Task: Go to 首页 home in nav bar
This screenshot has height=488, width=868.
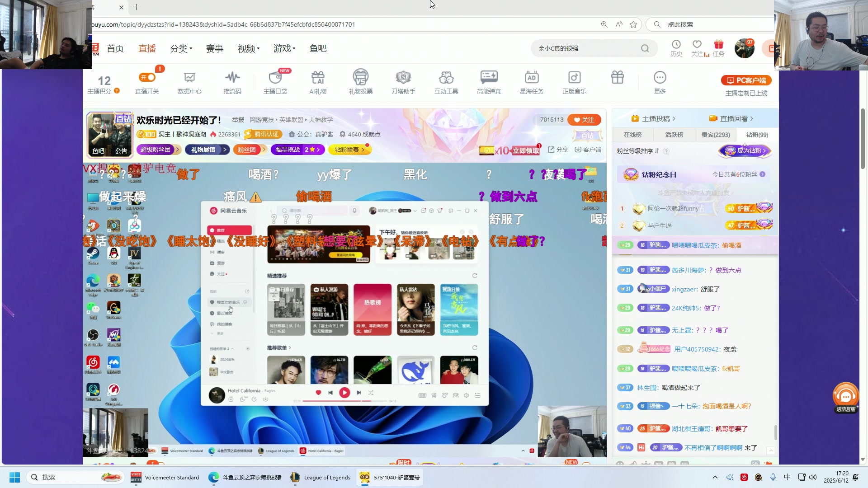Action: coord(115,48)
